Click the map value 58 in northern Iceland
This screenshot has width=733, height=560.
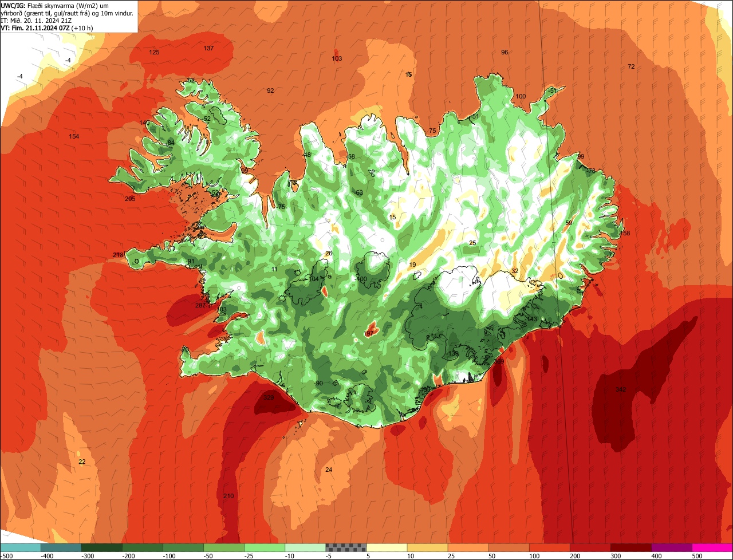351,156
